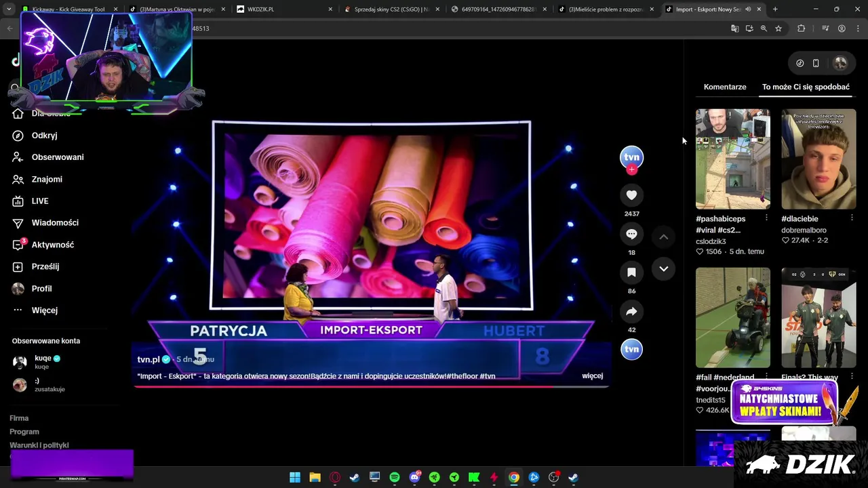Open Chrome three-dot menu

[x=856, y=28]
